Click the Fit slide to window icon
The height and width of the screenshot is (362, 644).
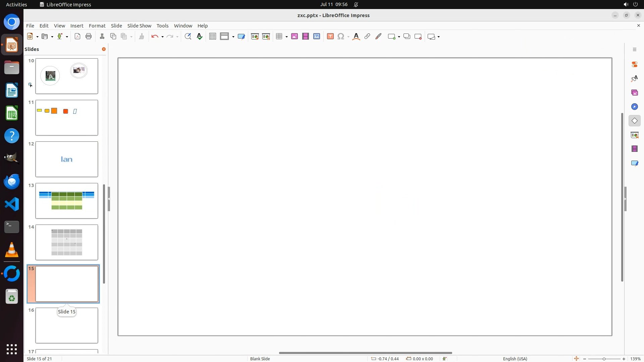tap(576, 359)
